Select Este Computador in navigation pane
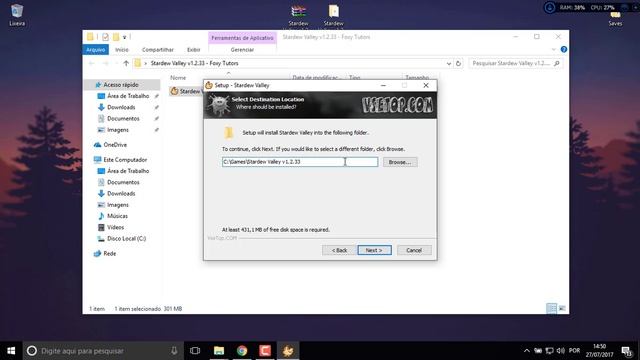This screenshot has height=360, width=640. tap(125, 160)
